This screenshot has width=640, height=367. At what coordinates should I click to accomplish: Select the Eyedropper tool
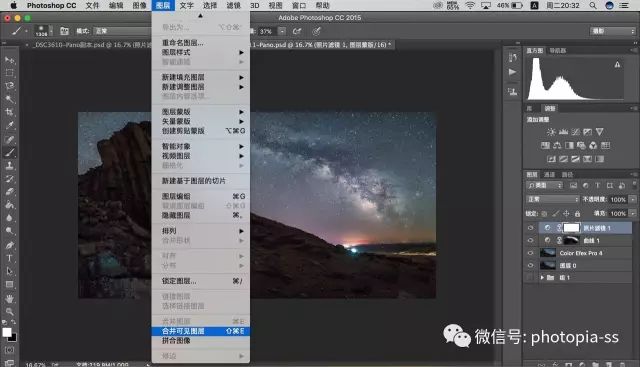[x=9, y=125]
